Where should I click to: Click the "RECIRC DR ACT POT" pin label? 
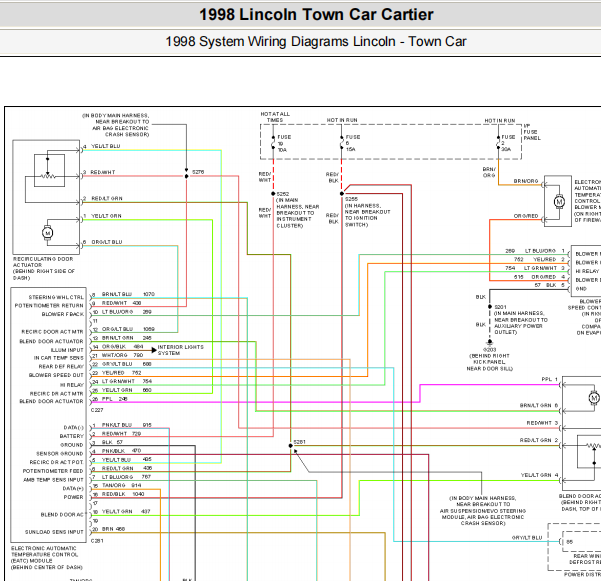(56, 462)
